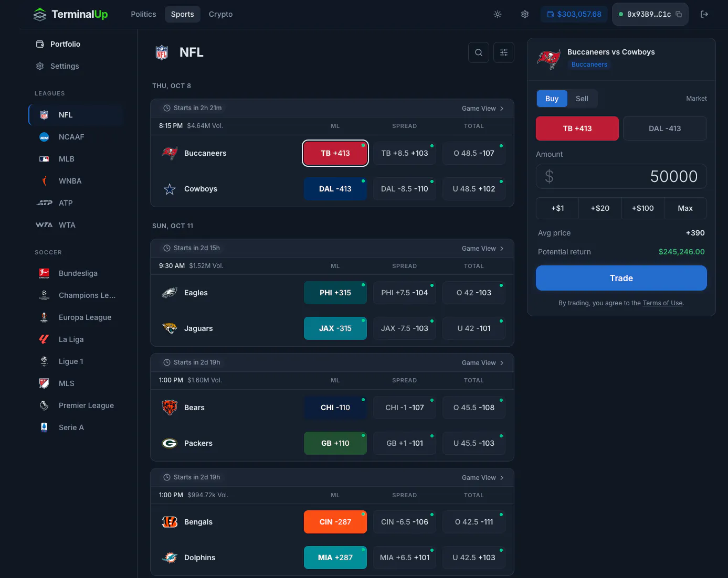Open Premier League in sidebar
The image size is (728, 578).
tap(76, 405)
